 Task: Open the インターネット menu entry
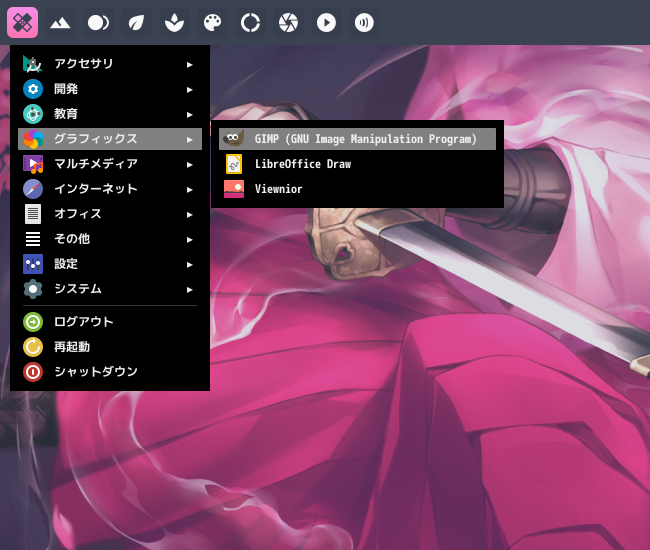110,189
